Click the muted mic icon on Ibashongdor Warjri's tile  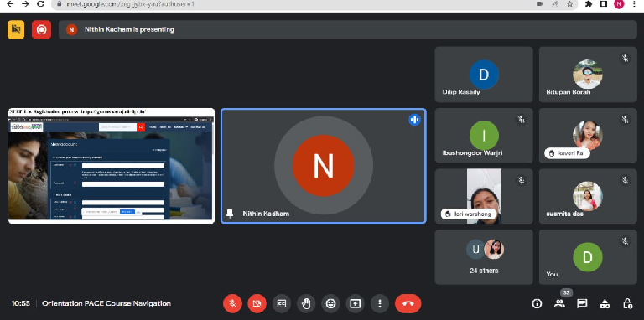[522, 120]
